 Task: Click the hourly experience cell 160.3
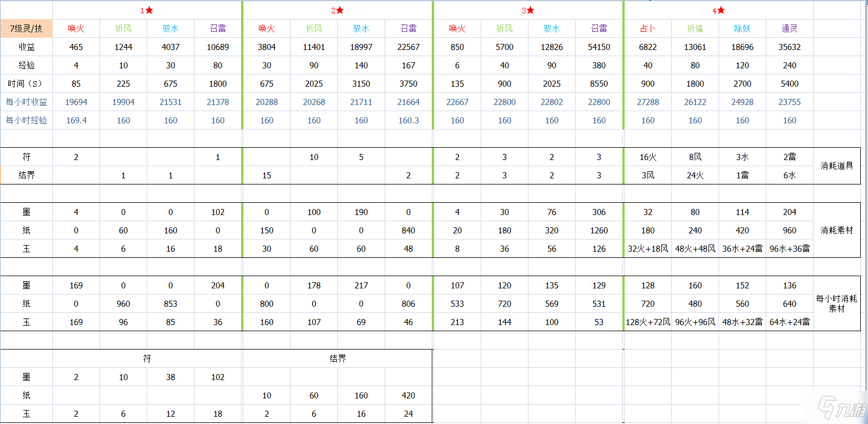[x=408, y=121]
